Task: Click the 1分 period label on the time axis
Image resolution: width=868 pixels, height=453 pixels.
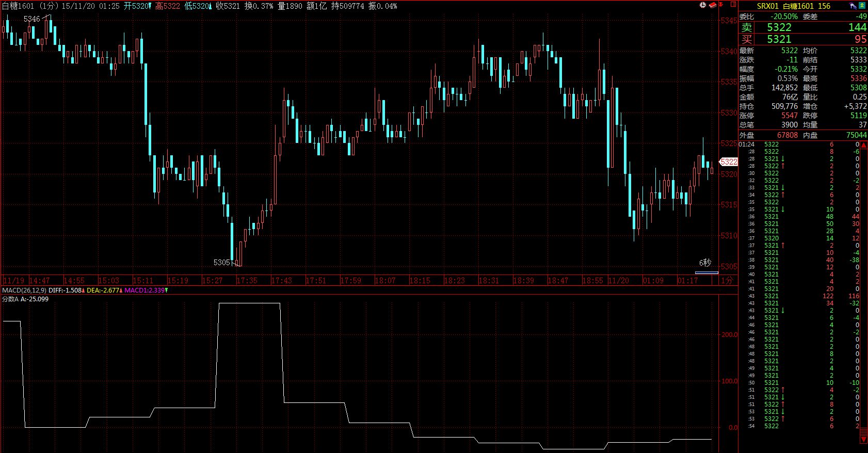Action: [727, 281]
